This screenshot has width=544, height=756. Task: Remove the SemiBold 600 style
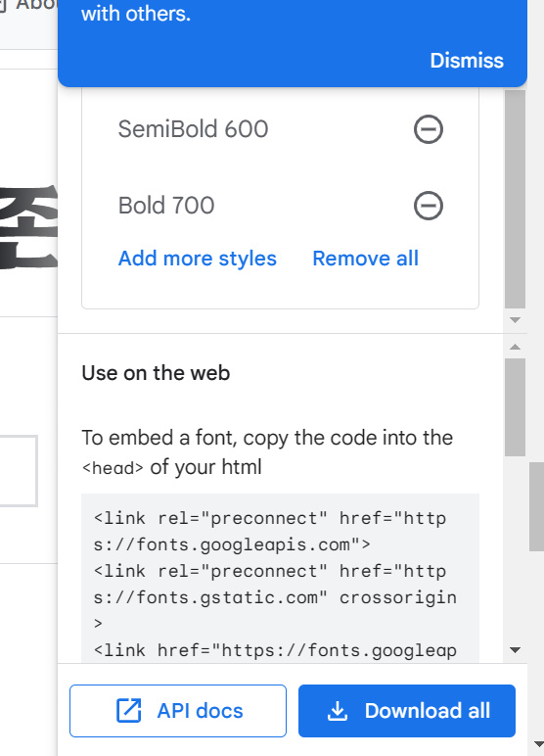tap(428, 129)
